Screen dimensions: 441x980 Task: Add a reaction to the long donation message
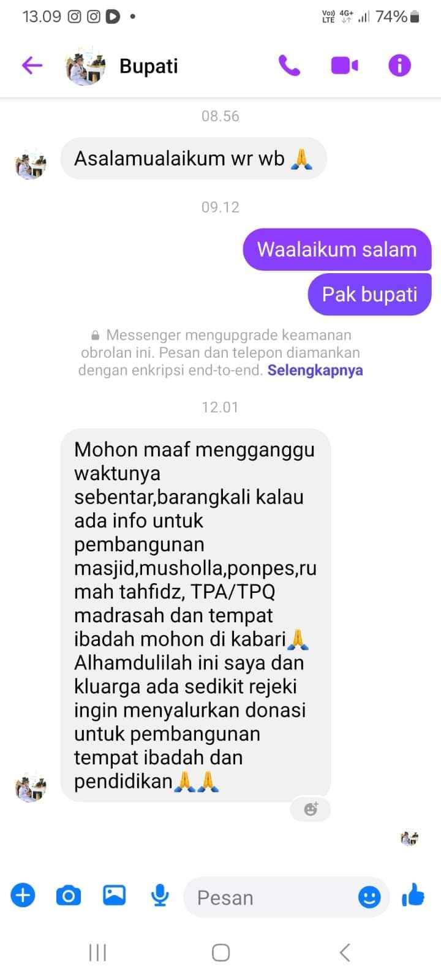(x=311, y=809)
